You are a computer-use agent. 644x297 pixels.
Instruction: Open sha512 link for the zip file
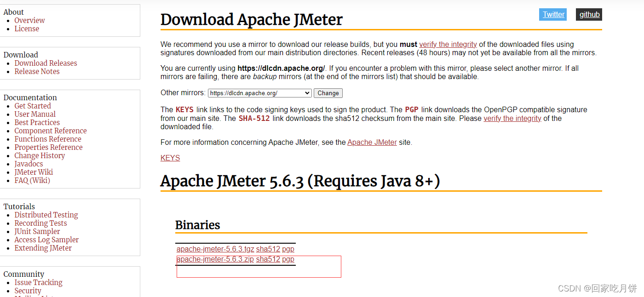(268, 259)
